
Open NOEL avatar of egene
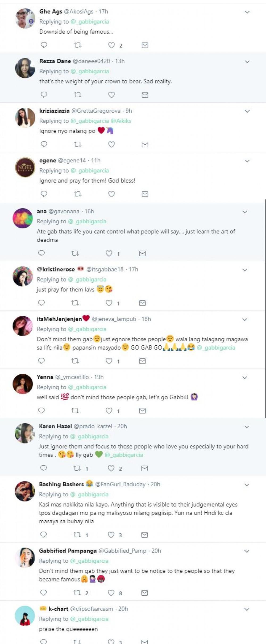click(x=25, y=167)
